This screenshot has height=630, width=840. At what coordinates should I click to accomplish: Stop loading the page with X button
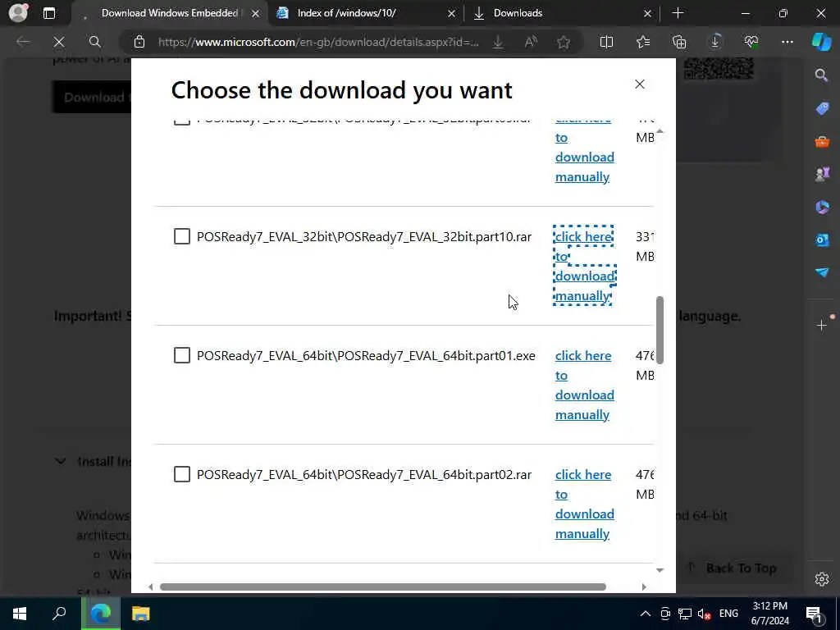coord(59,42)
